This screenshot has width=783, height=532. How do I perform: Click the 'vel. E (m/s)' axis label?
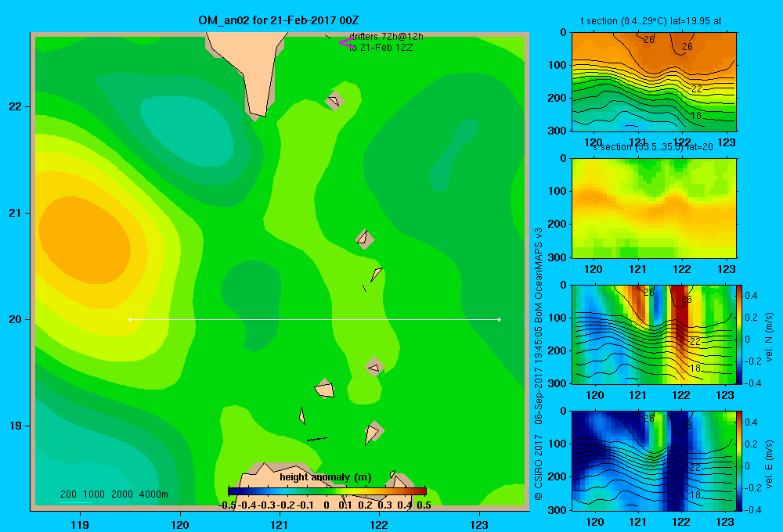[x=769, y=464]
